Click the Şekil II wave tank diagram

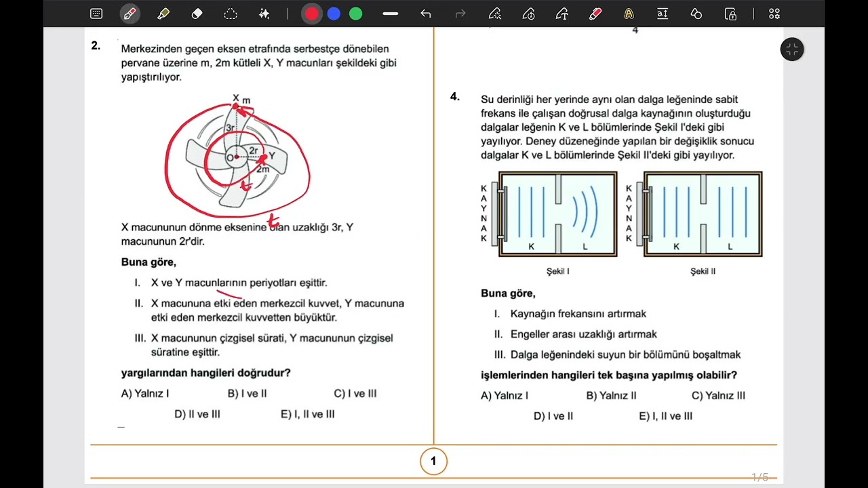[703, 214]
